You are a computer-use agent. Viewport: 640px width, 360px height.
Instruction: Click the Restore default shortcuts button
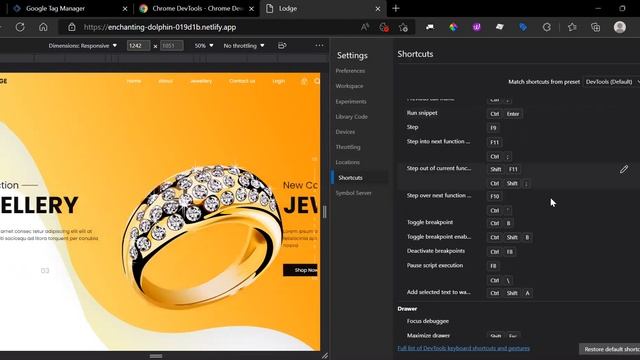coord(610,349)
